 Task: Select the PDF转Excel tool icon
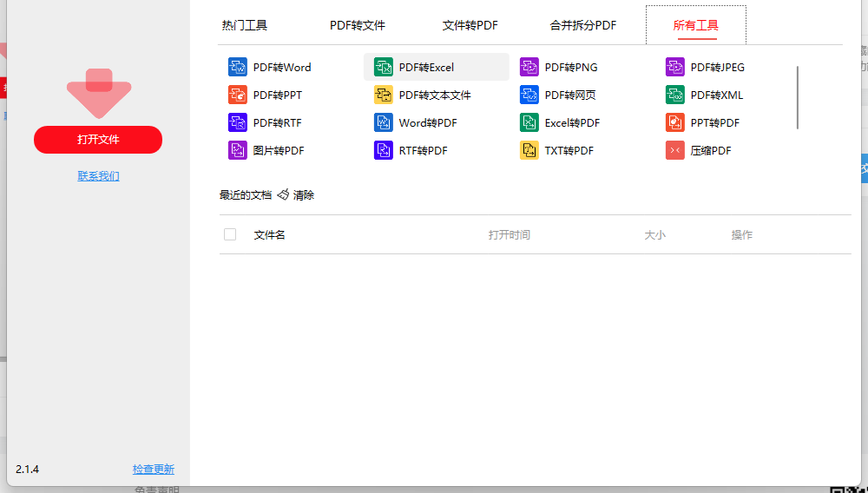pyautogui.click(x=384, y=67)
